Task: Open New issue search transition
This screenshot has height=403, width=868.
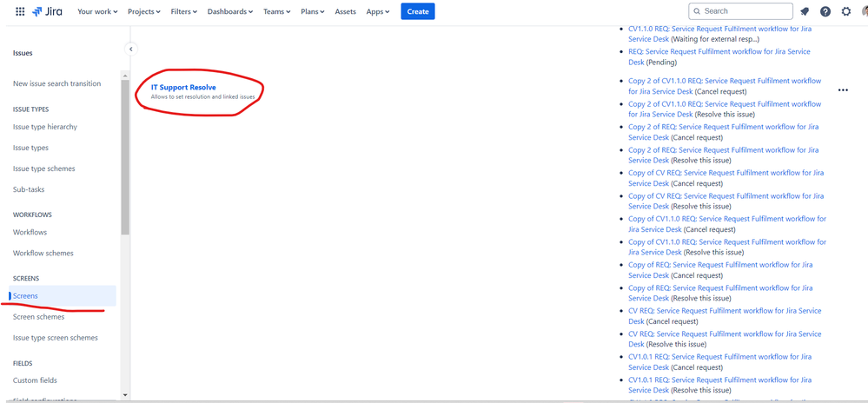Action: tap(57, 83)
